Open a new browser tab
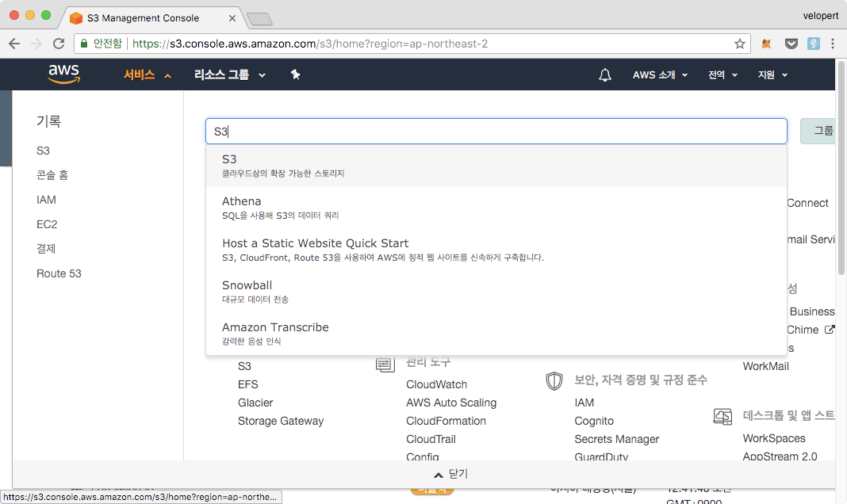 coord(260,20)
